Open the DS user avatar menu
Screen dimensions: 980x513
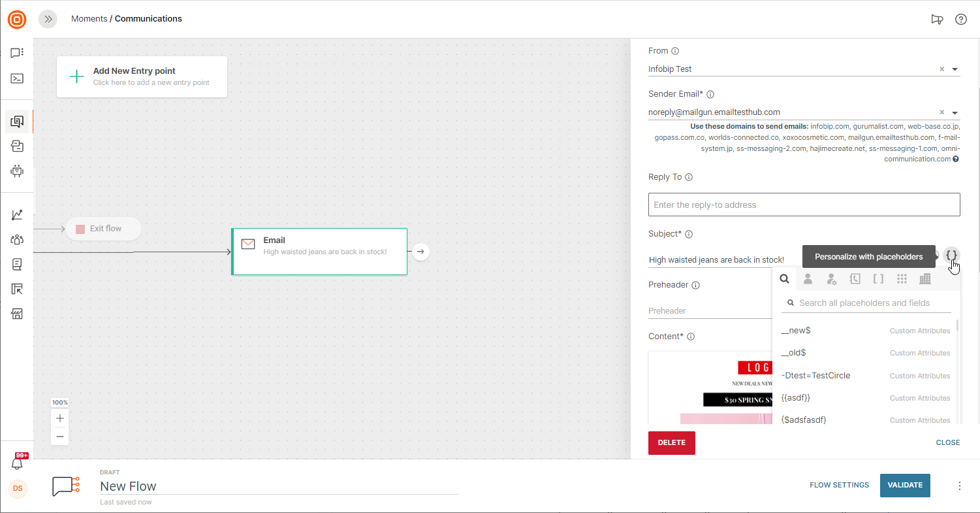click(x=18, y=488)
